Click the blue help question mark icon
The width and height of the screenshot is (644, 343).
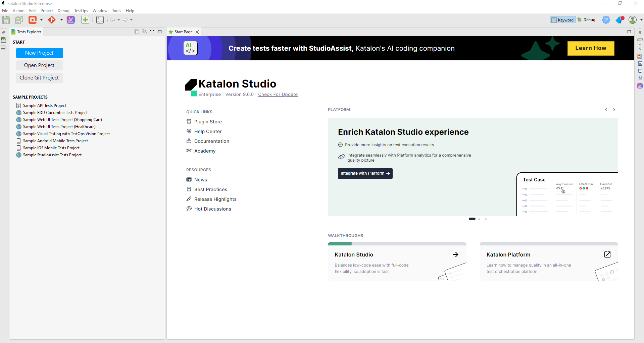pyautogui.click(x=606, y=20)
